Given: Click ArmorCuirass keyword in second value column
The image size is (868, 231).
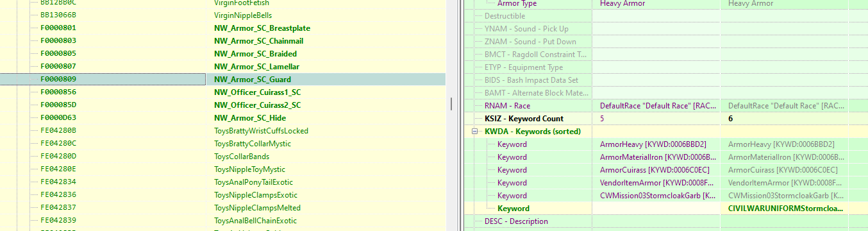Looking at the screenshot, I should pyautogui.click(x=783, y=169).
